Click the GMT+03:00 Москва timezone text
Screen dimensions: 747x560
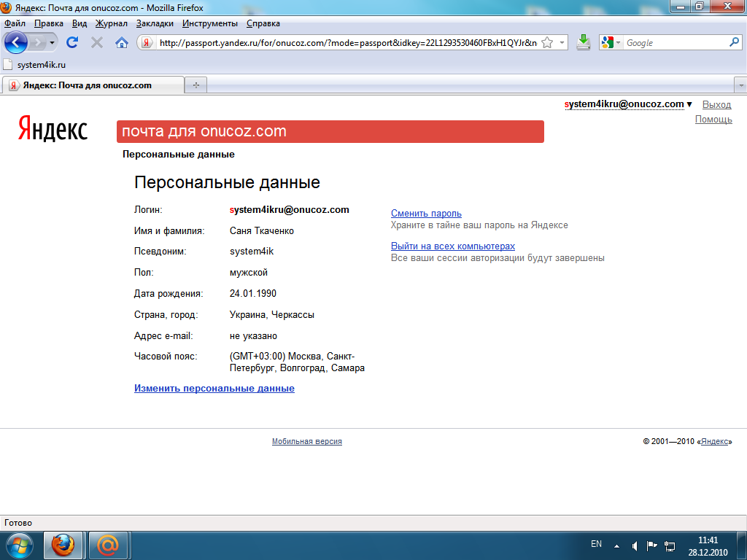tap(297, 362)
